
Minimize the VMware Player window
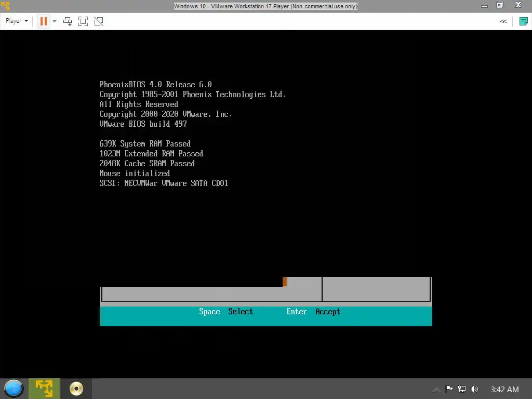pos(484,6)
